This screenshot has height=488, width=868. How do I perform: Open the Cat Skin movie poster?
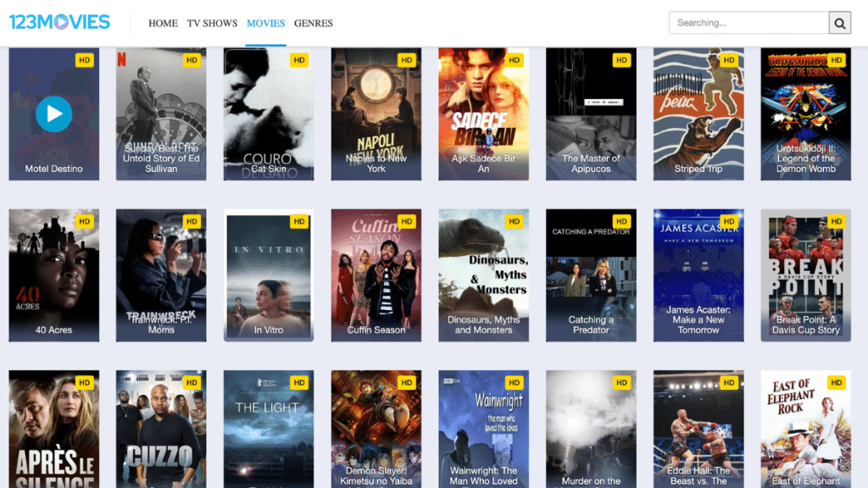269,114
